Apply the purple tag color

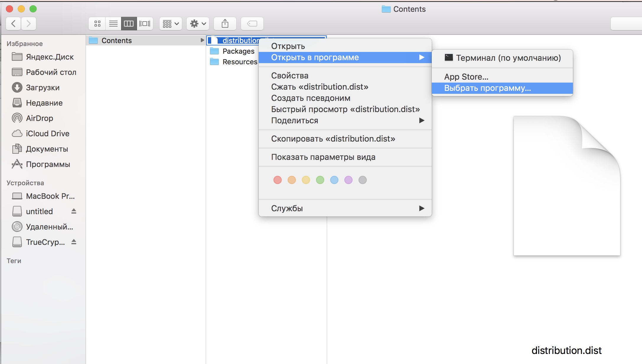point(348,180)
